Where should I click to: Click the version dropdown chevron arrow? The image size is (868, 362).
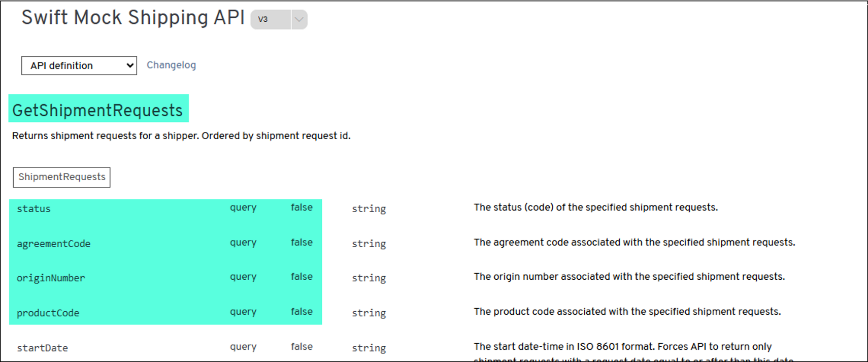pyautogui.click(x=299, y=20)
